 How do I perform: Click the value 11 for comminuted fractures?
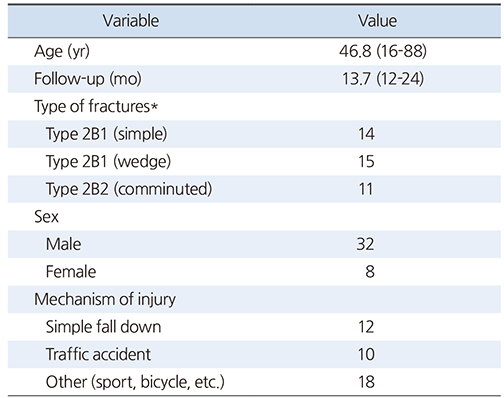366,189
